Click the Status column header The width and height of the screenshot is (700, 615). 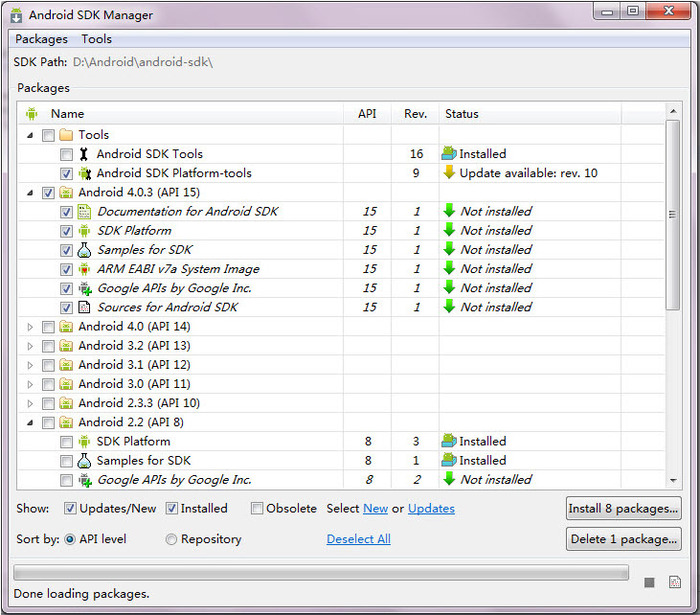530,114
